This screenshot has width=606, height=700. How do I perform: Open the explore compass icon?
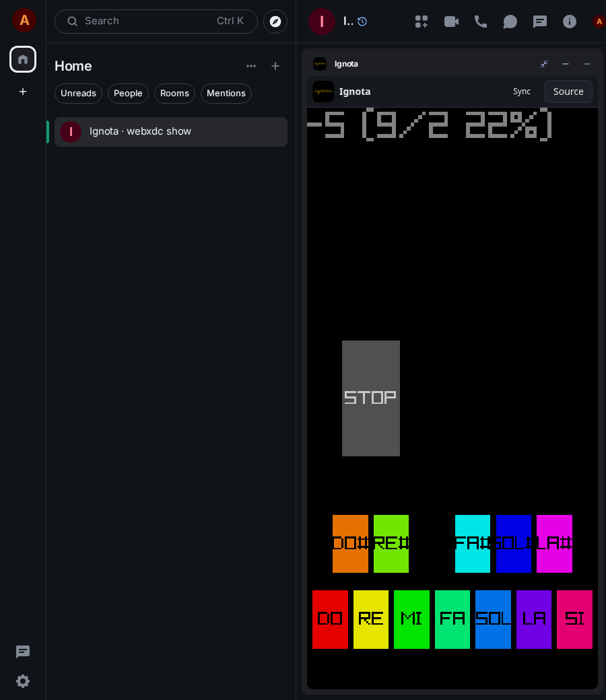pyautogui.click(x=275, y=22)
